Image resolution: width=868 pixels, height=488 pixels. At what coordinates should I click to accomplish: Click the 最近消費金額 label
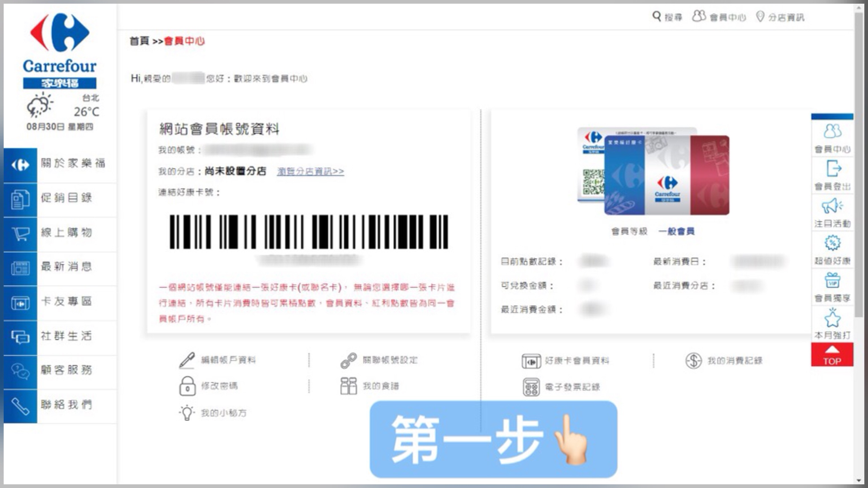pyautogui.click(x=532, y=310)
